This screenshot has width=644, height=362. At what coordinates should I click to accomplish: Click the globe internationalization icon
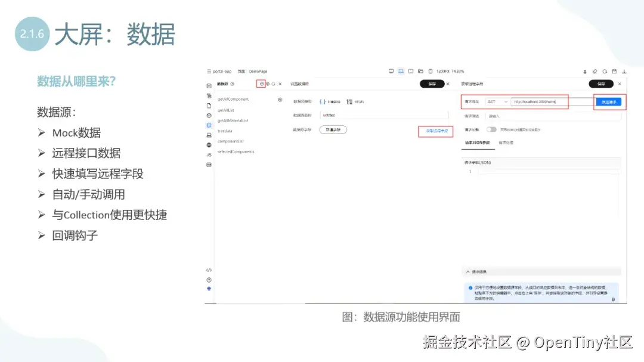(209, 144)
